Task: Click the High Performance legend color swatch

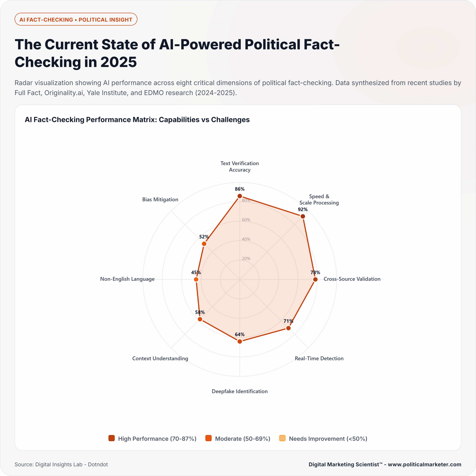Action: pos(112,438)
